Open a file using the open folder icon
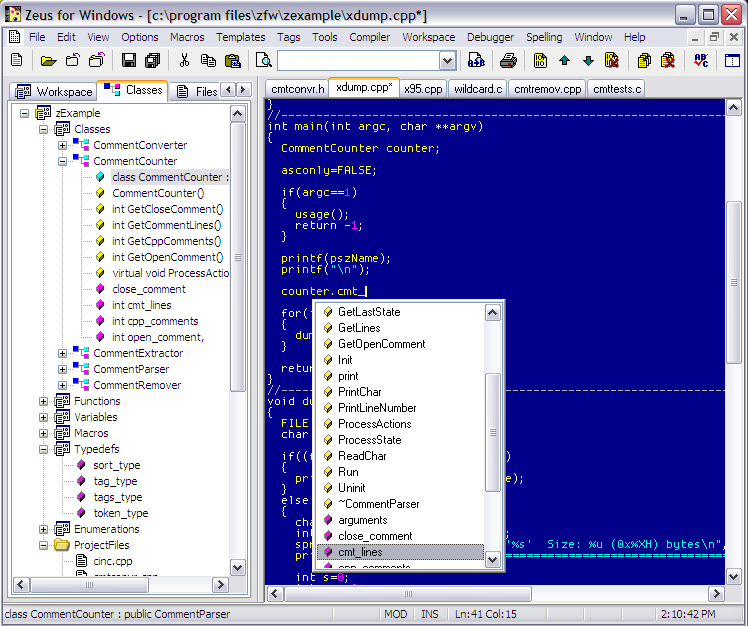This screenshot has height=626, width=748. (x=48, y=60)
